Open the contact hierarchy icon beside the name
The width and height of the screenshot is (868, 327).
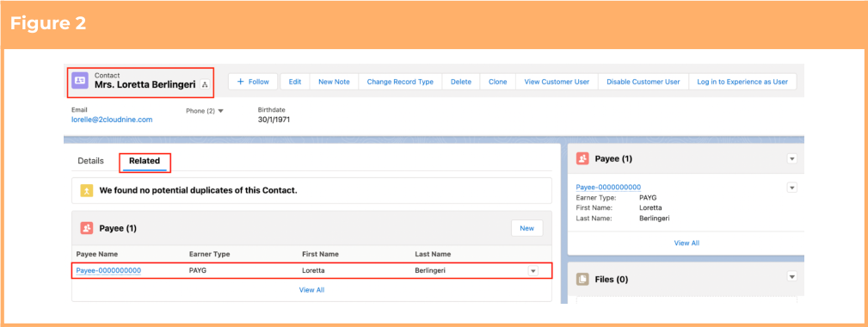(x=204, y=84)
